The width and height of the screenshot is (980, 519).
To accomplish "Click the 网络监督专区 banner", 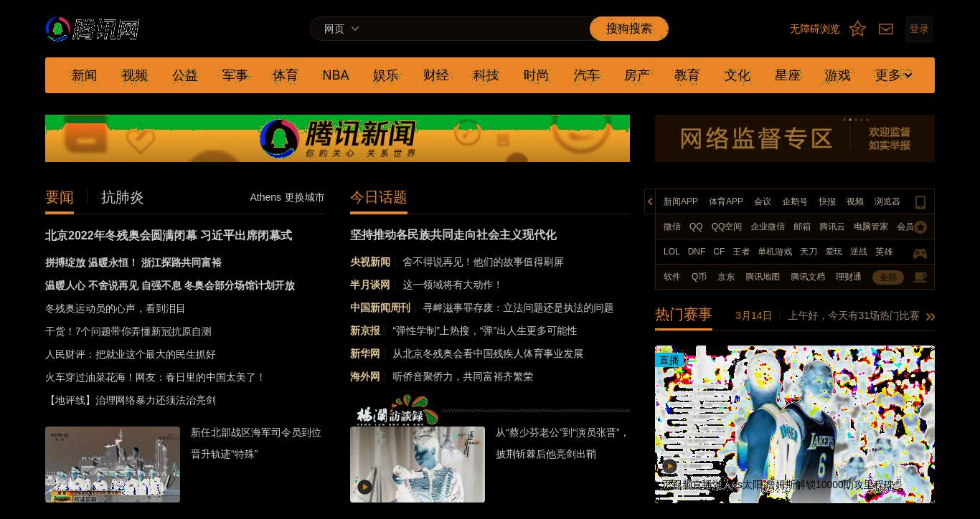I will coord(795,138).
